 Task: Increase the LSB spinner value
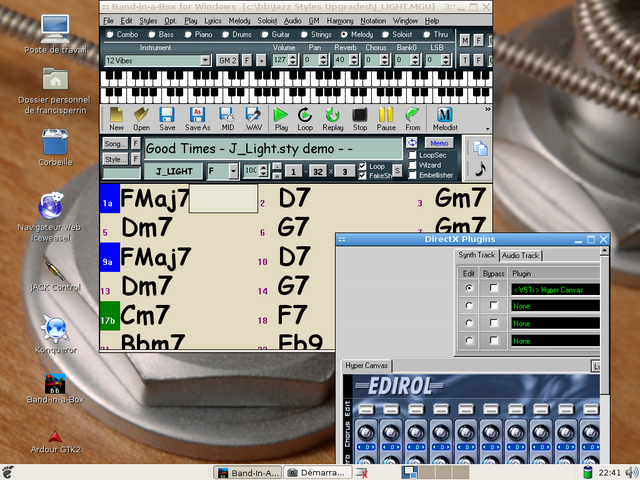[446, 58]
